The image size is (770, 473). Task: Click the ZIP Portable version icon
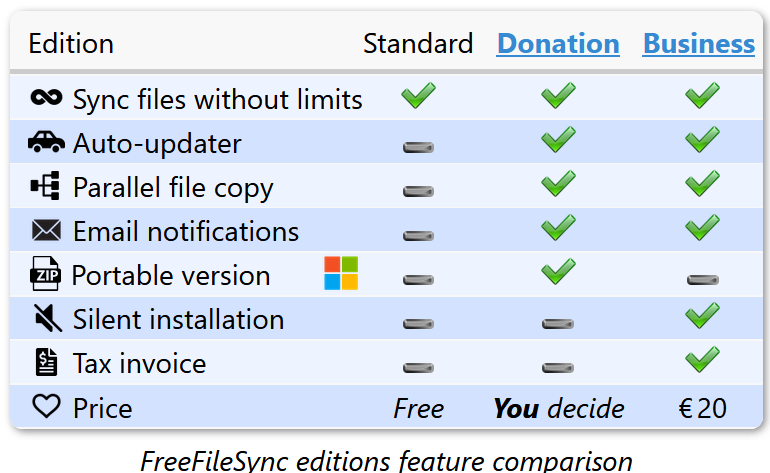[x=46, y=274]
